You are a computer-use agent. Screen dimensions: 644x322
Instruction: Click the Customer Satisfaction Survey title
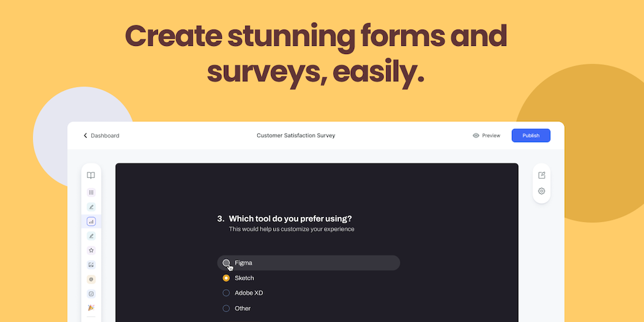tap(296, 136)
